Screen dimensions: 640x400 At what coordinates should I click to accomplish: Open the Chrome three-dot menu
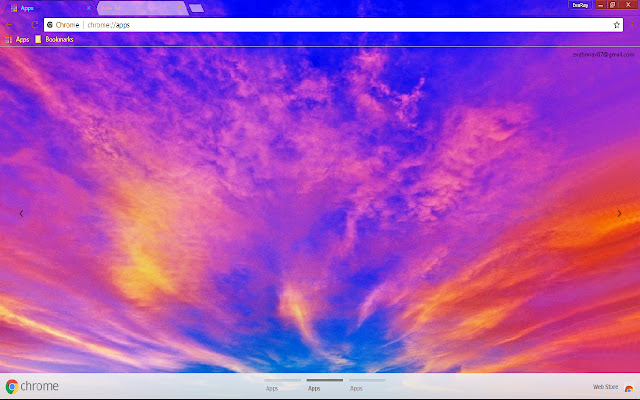[x=631, y=24]
